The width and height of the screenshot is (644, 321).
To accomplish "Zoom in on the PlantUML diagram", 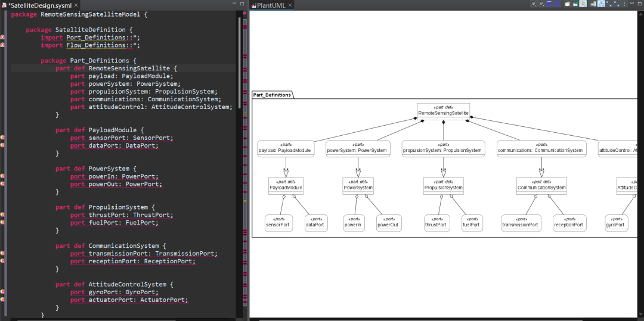I will pos(534,4).
